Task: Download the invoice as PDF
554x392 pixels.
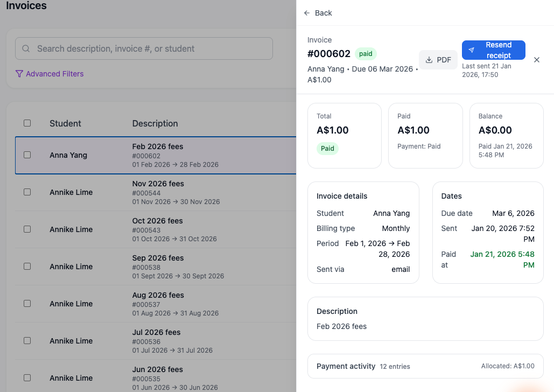Action: [x=438, y=59]
